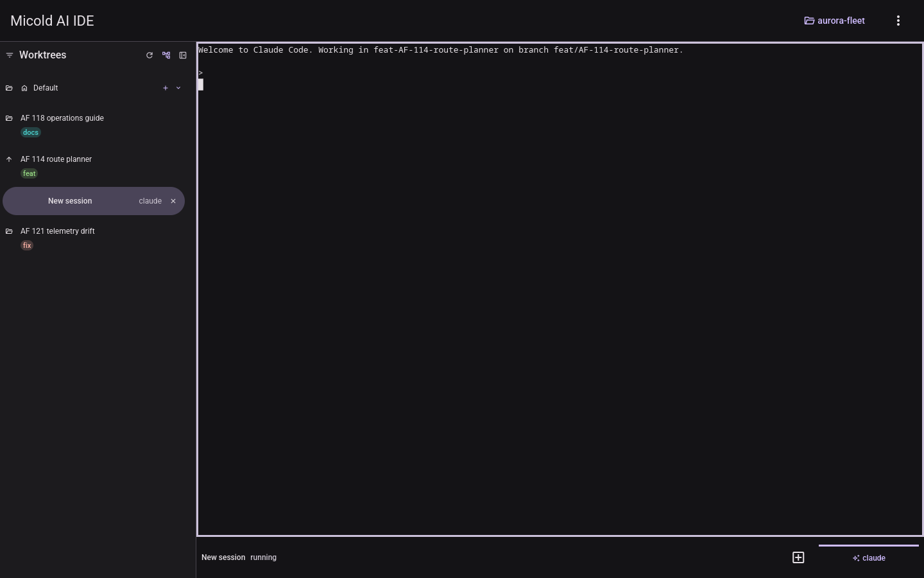Close the New session entry
The width and height of the screenshot is (924, 578).
pos(173,201)
